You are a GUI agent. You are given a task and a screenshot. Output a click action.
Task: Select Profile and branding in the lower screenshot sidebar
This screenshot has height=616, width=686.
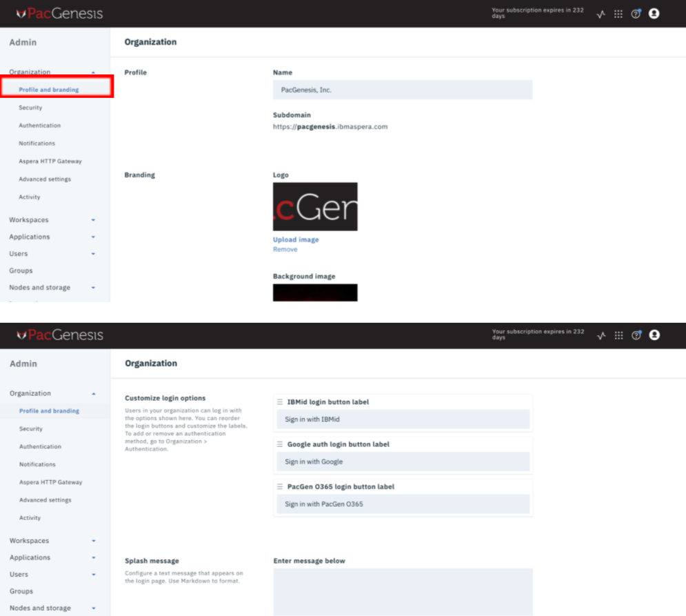[49, 411]
